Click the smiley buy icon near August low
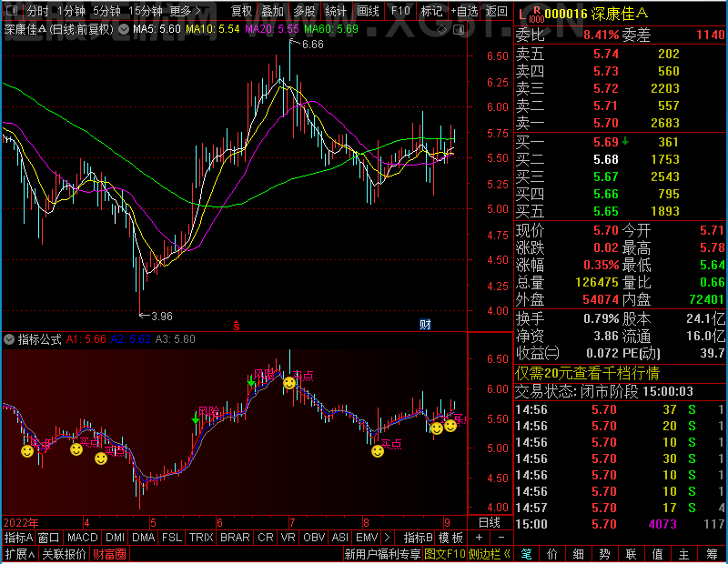The width and height of the screenshot is (728, 564). 378,450
